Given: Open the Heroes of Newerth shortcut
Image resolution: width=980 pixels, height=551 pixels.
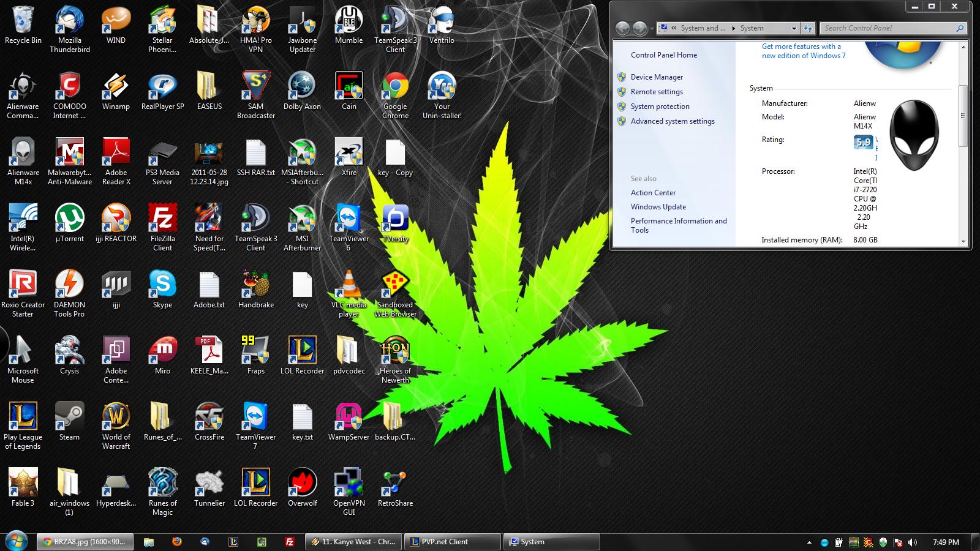Looking at the screenshot, I should (x=395, y=351).
